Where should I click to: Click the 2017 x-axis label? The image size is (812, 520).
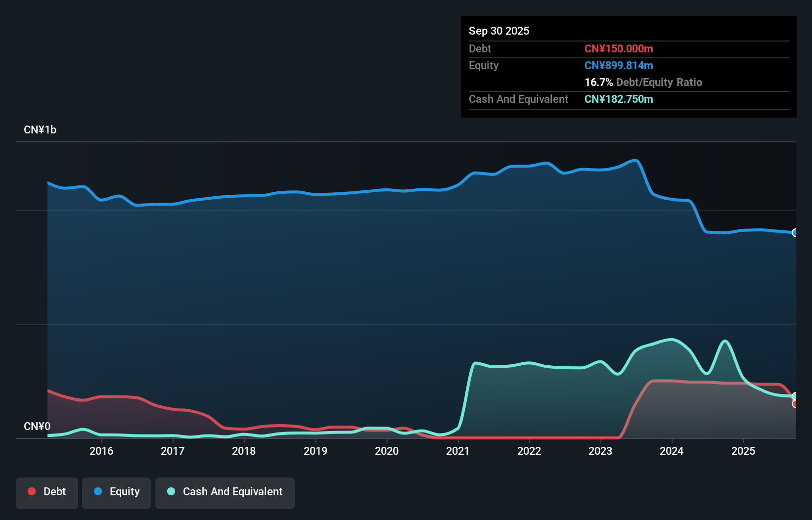pos(173,451)
